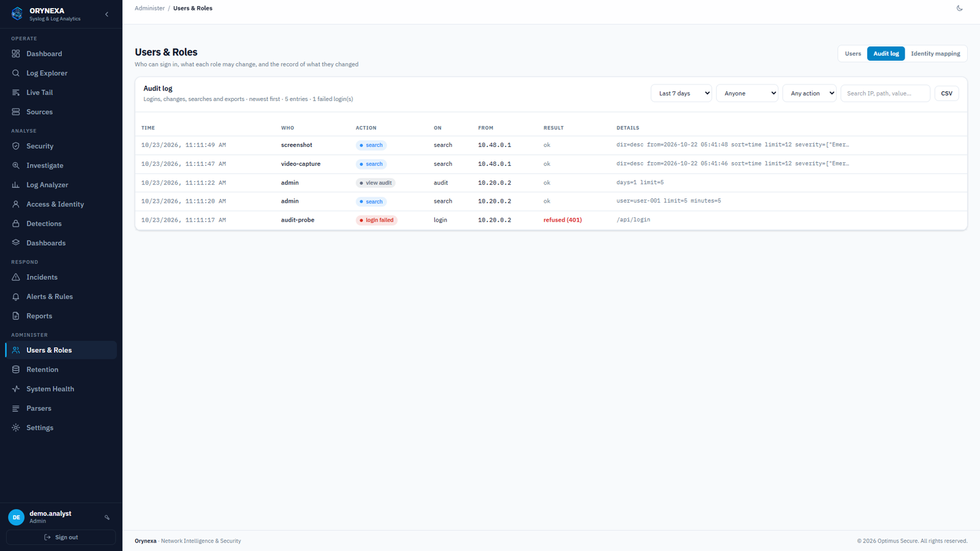Click the view audit action badge

coord(375,183)
